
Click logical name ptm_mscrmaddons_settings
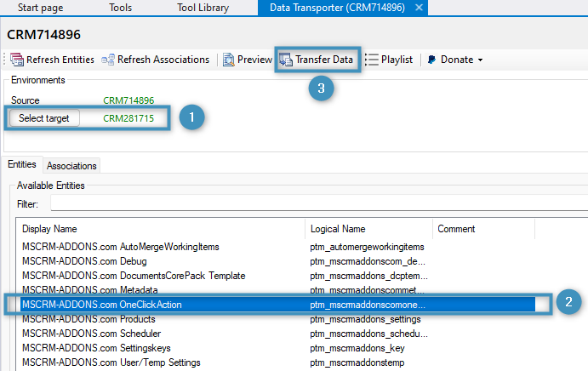click(365, 319)
